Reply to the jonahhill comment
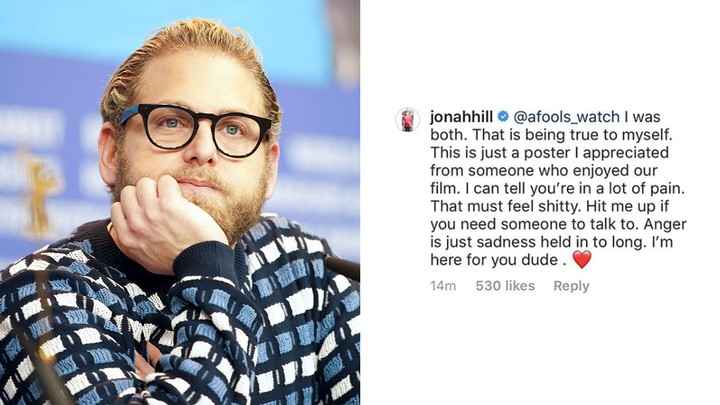Screen dimensions: 720x405 [x=571, y=286]
